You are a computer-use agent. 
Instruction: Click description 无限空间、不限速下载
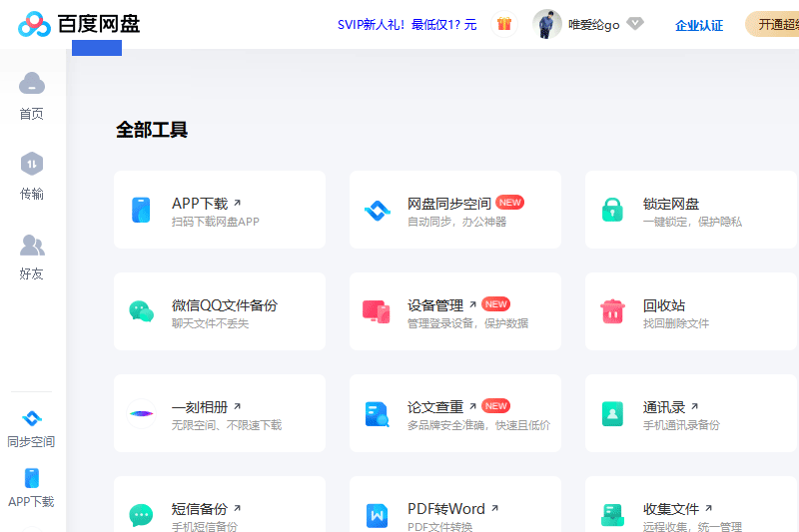227,425
